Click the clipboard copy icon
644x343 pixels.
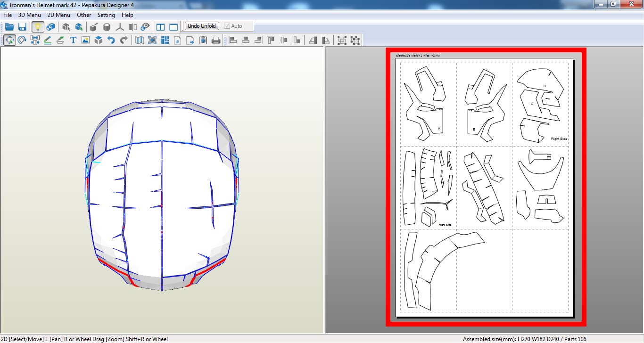pyautogui.click(x=203, y=40)
